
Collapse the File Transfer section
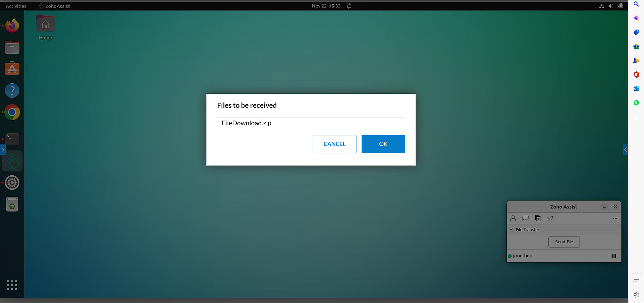coord(511,229)
